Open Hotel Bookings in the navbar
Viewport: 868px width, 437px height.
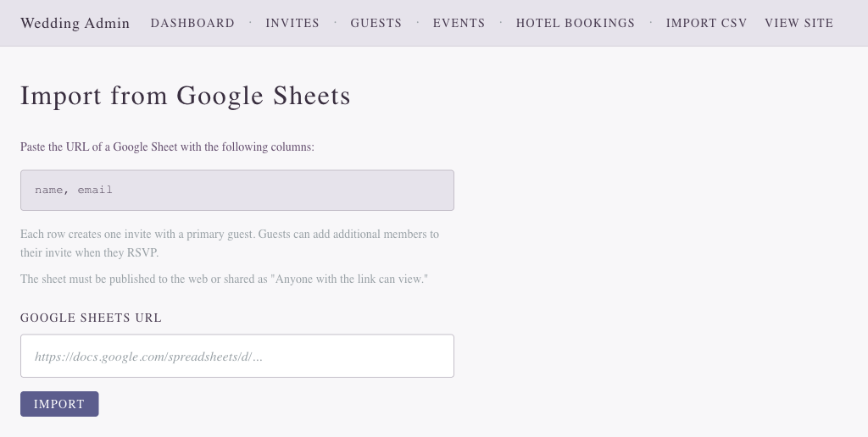[x=576, y=23]
